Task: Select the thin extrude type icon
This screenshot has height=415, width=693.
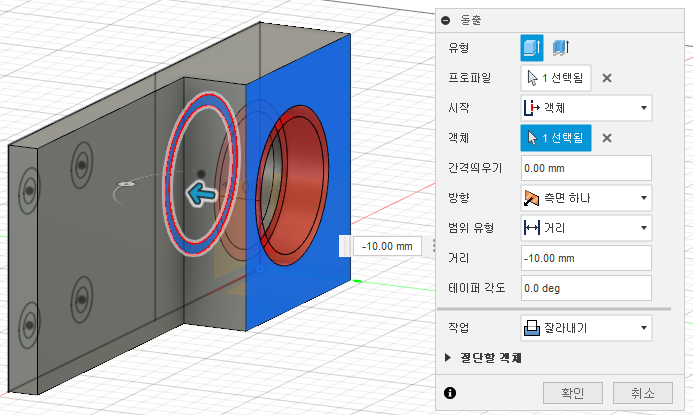Action: 561,47
